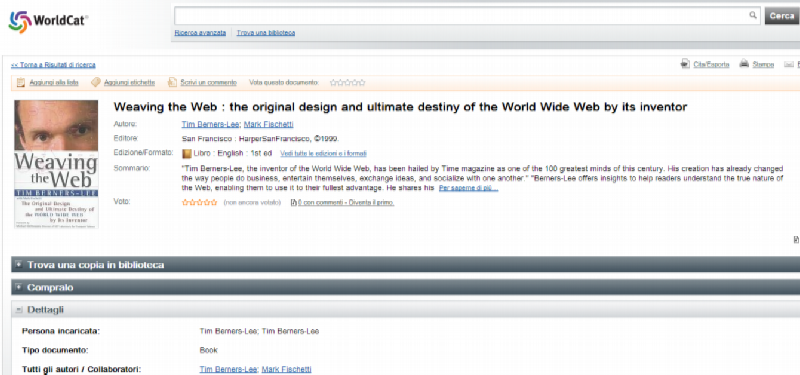Open Trova una biblioteca link

pos(265,33)
